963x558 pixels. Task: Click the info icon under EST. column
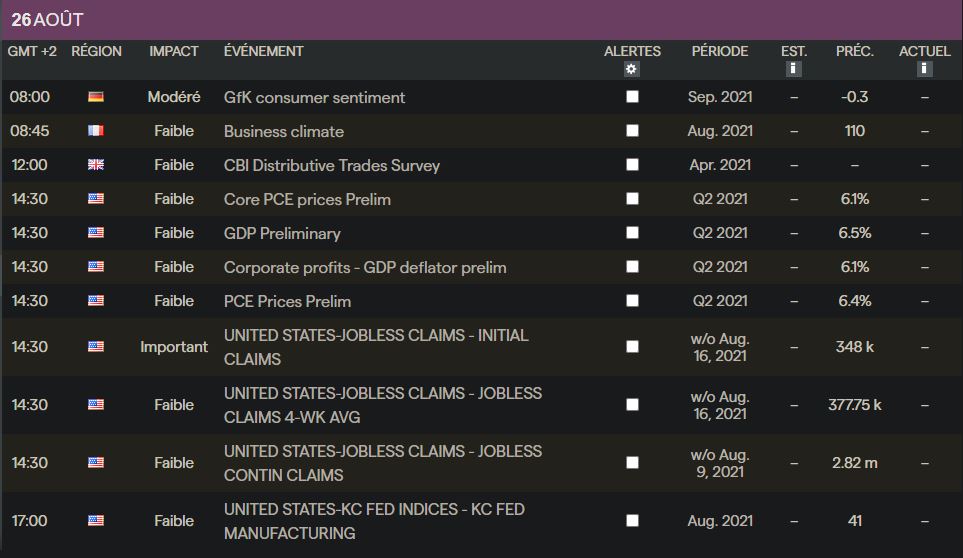(x=794, y=69)
